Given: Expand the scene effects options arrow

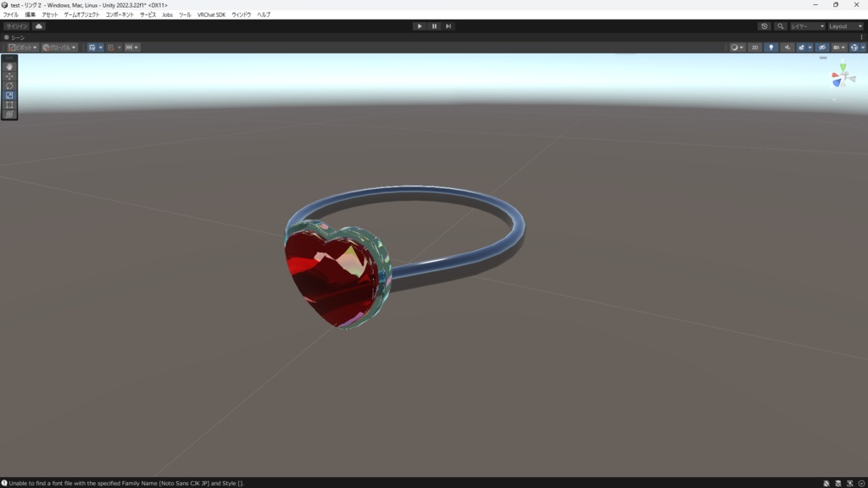Looking at the screenshot, I should [810, 47].
